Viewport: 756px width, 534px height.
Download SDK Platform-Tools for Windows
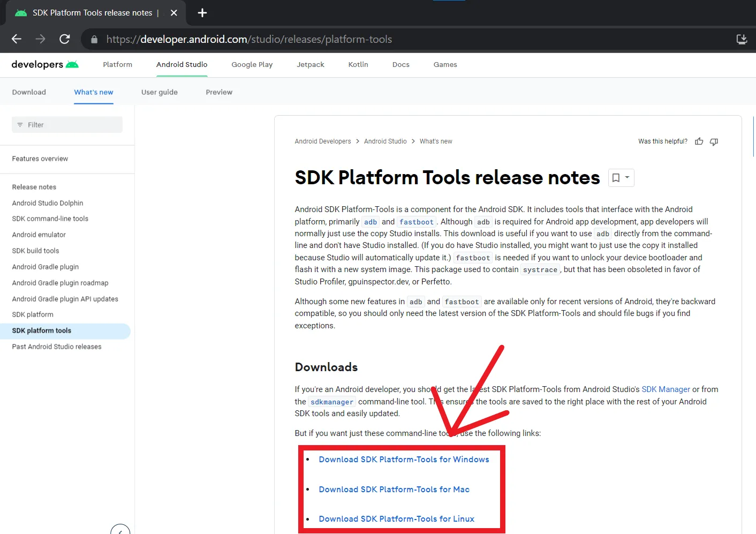tap(404, 460)
